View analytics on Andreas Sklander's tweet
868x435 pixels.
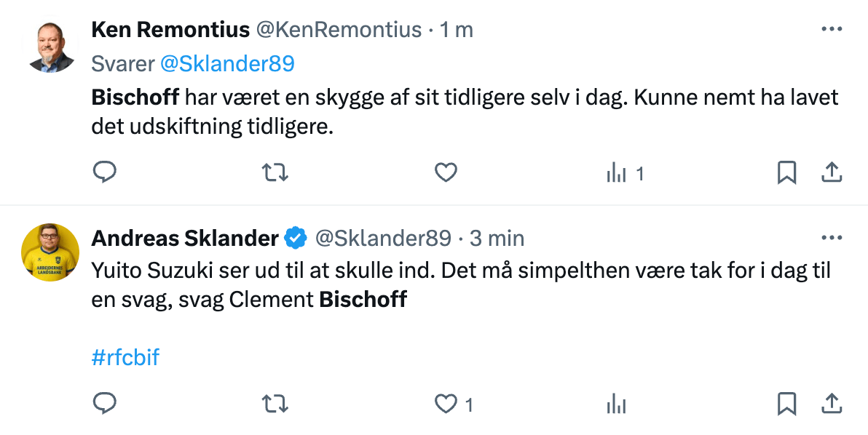(x=616, y=404)
